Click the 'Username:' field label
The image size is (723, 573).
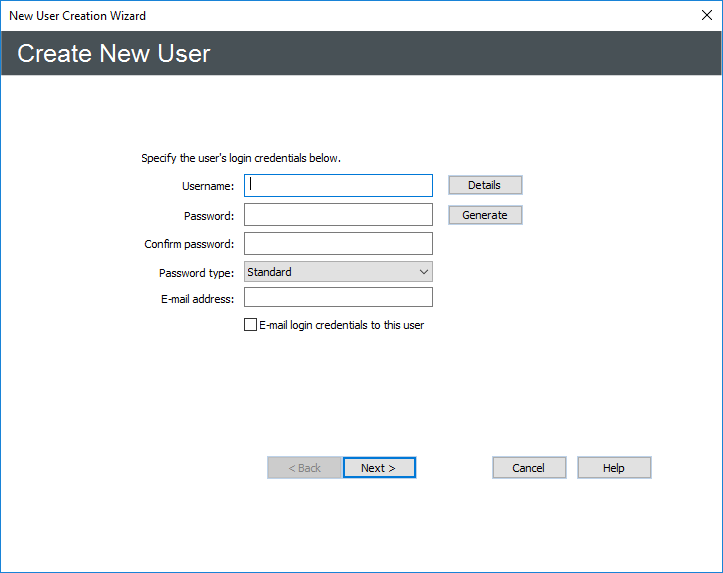tap(208, 186)
